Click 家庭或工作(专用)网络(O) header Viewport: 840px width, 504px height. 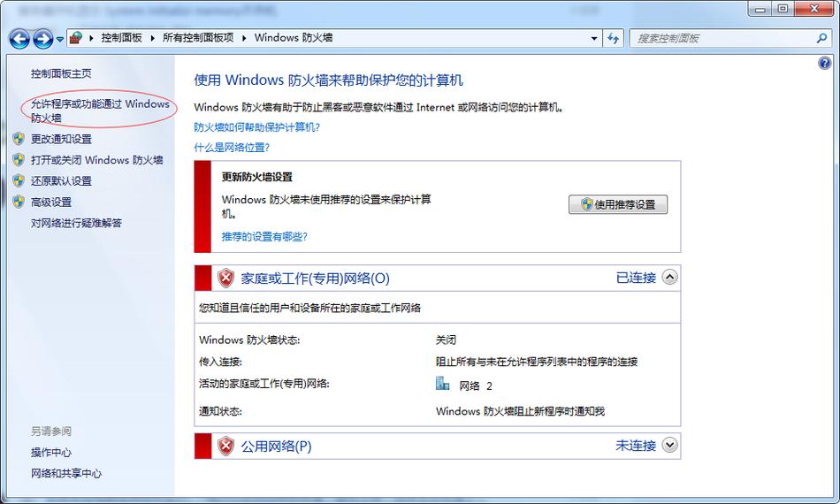click(x=315, y=278)
